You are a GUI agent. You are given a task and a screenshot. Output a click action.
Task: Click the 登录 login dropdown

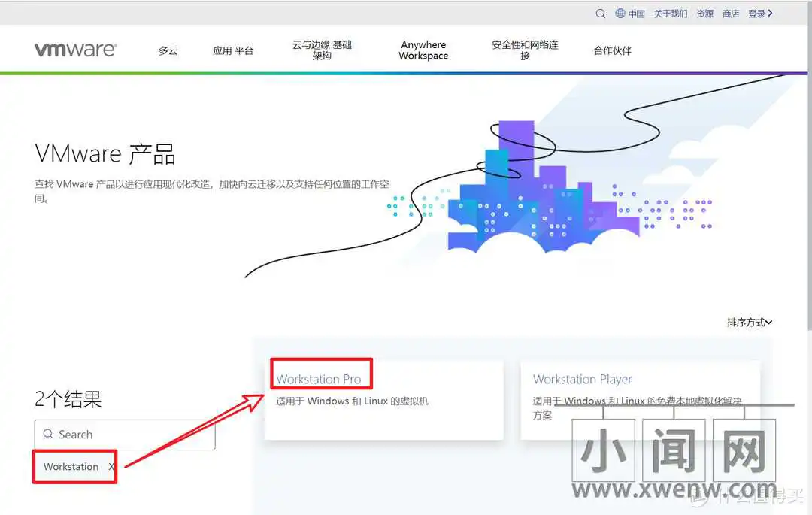760,14
